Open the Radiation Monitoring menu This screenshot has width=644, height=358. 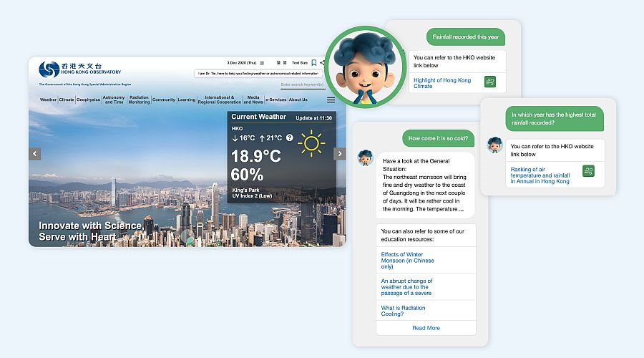coord(139,100)
